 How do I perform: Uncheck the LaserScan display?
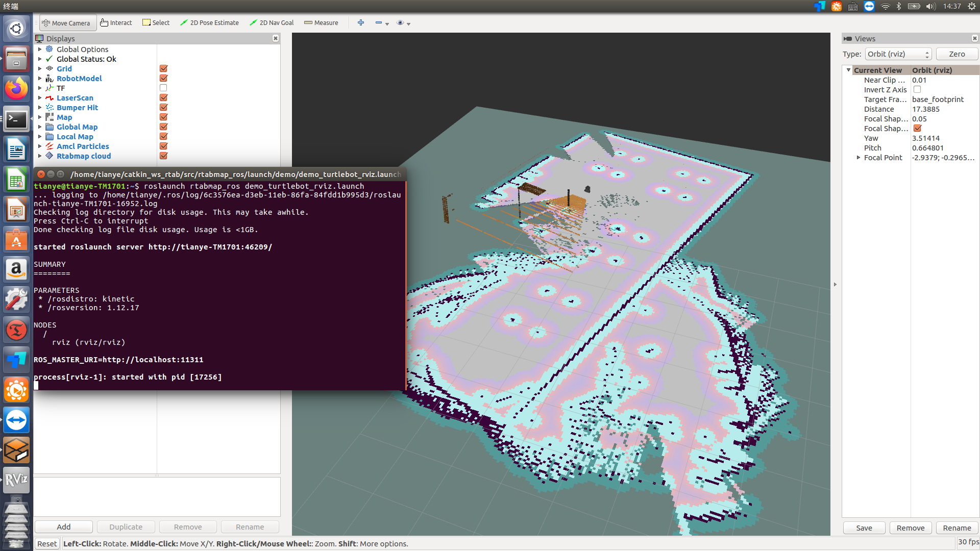pyautogui.click(x=163, y=98)
